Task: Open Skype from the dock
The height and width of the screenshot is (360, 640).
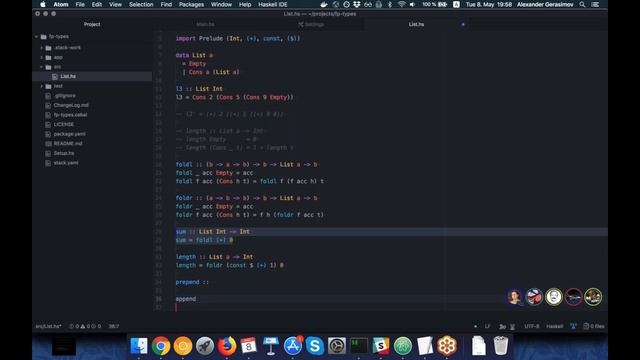Action: pos(315,346)
